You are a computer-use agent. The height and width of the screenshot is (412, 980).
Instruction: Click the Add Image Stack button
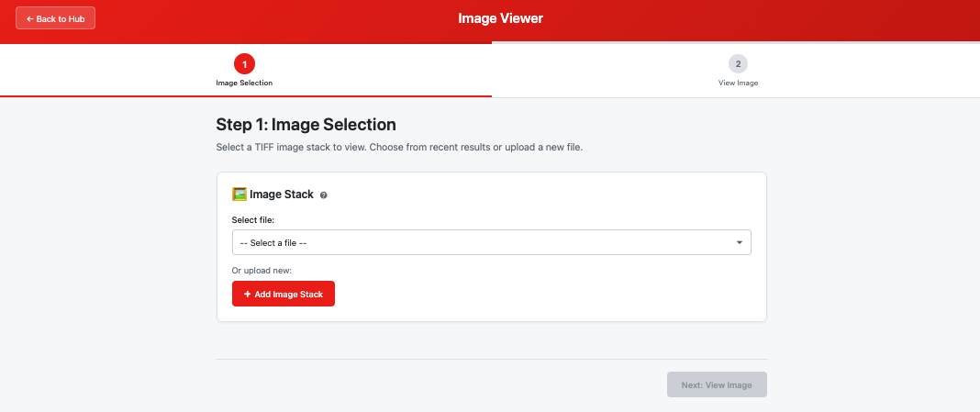[284, 294]
